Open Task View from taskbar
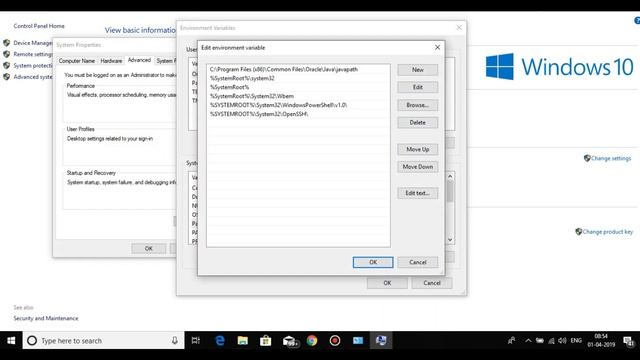The image size is (640, 360). click(196, 340)
